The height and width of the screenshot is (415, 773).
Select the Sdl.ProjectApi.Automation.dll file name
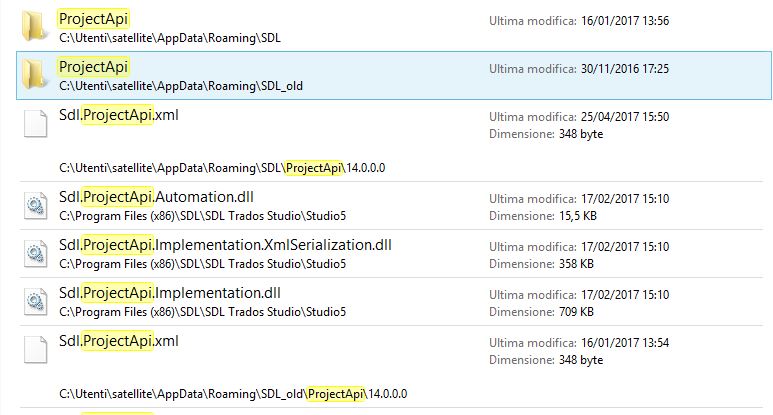tap(156, 197)
